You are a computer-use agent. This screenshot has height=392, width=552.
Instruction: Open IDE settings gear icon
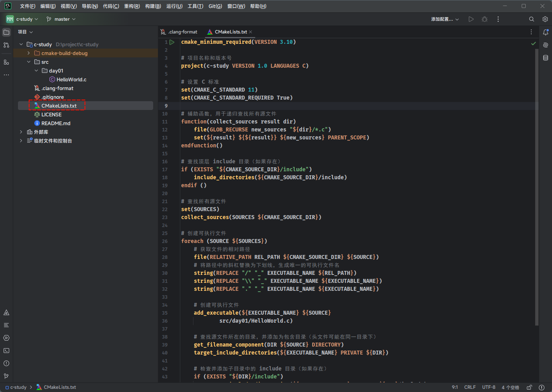[545, 19]
